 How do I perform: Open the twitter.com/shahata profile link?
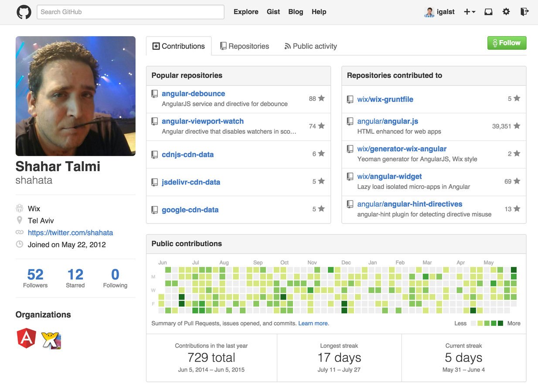[71, 233]
